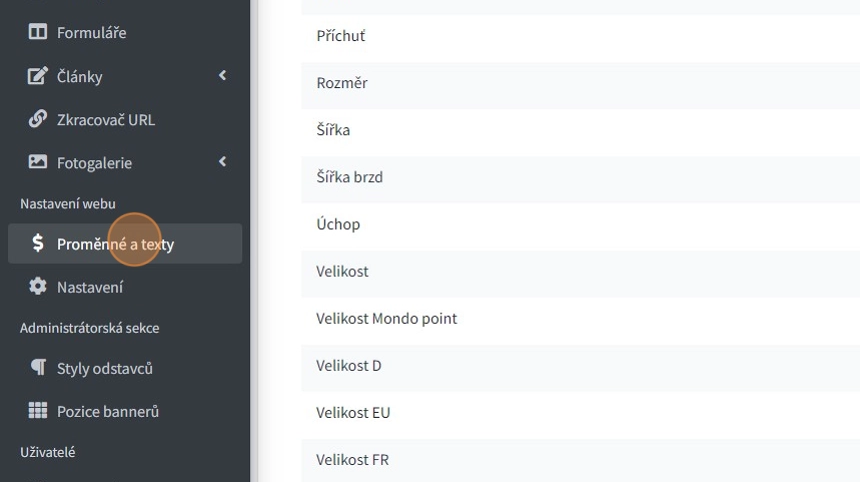Click the Články edit pencil icon
860x482 pixels.
point(38,76)
